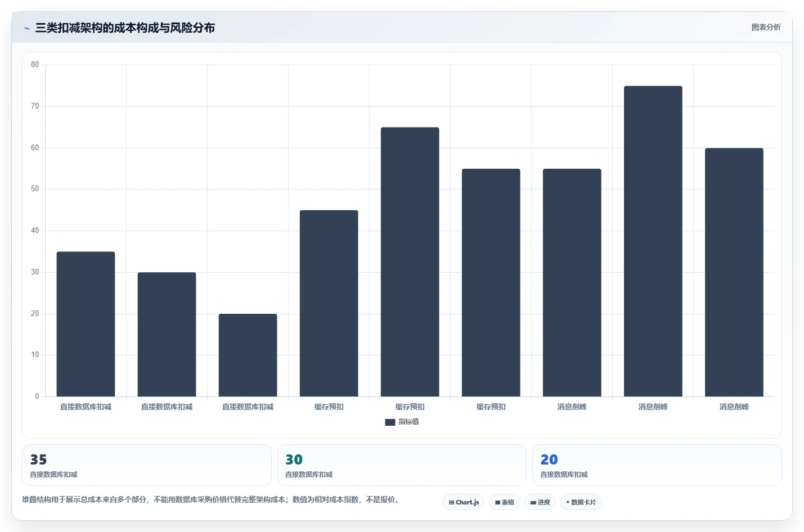Click the footnote text starting with 堆叠结构用于展示
Screen dimensions: 804x532
211,499
